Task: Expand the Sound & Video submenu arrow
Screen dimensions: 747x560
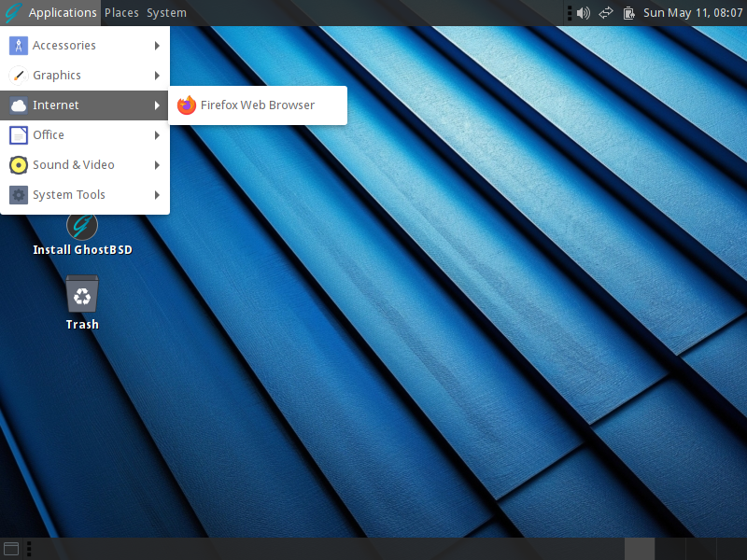Action: coord(157,165)
